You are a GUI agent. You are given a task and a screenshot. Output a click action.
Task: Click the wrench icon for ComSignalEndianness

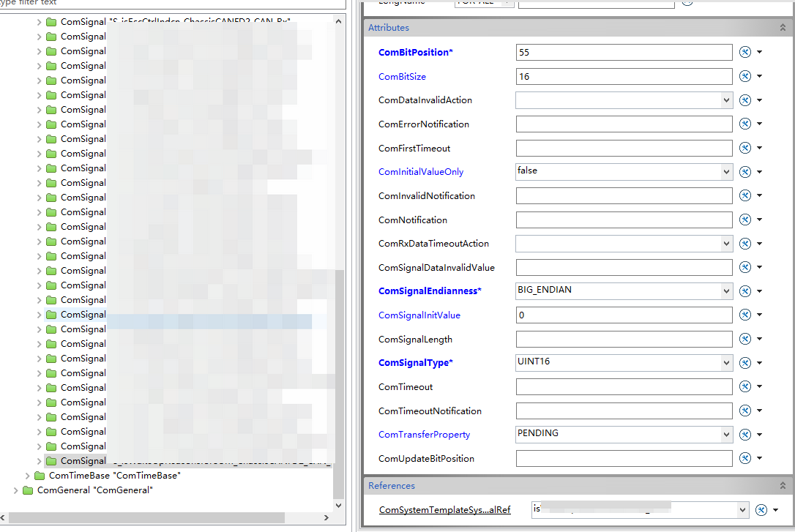[745, 291]
